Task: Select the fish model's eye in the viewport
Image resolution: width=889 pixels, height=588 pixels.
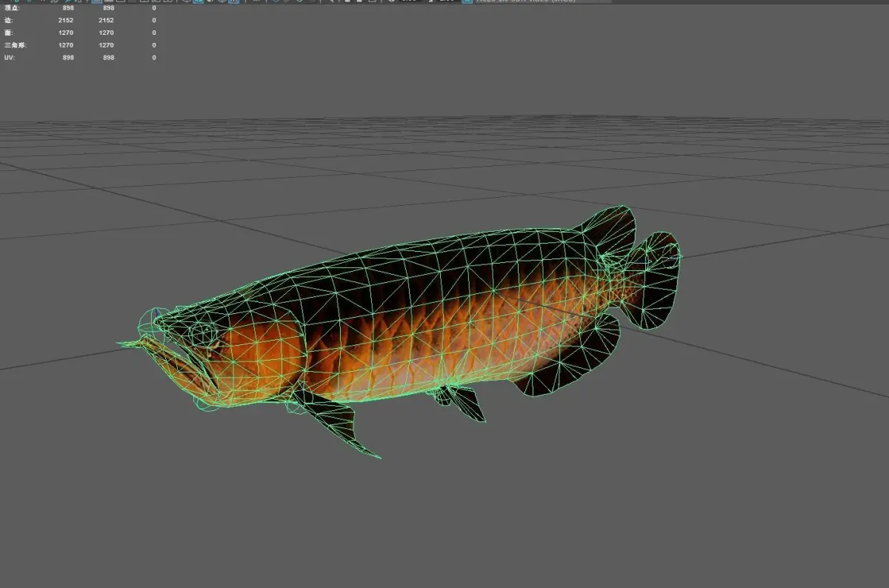Action: [202, 333]
